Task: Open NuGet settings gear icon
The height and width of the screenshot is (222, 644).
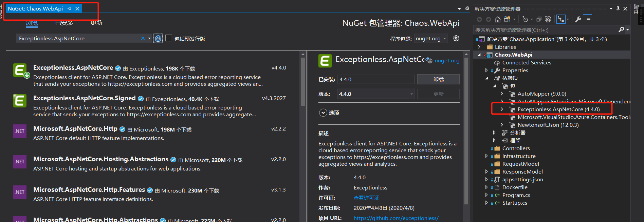Action: point(456,38)
